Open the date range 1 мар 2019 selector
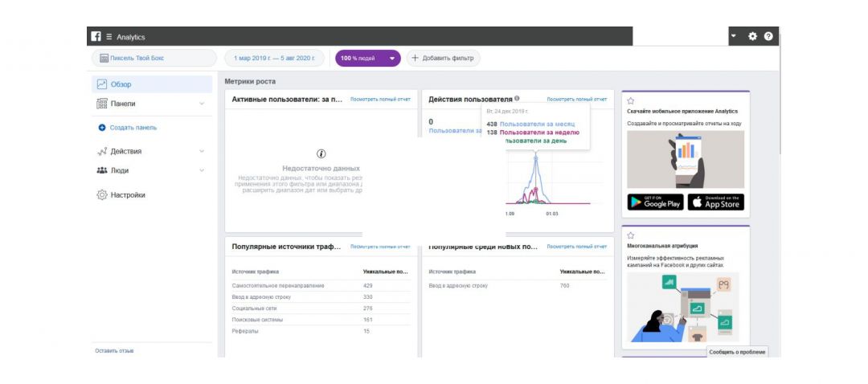Image resolution: width=868 pixels, height=384 pixels. [x=274, y=58]
